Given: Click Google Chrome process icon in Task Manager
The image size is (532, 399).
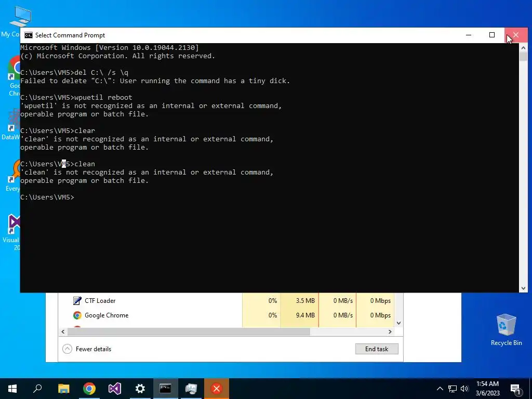Looking at the screenshot, I should point(77,315).
